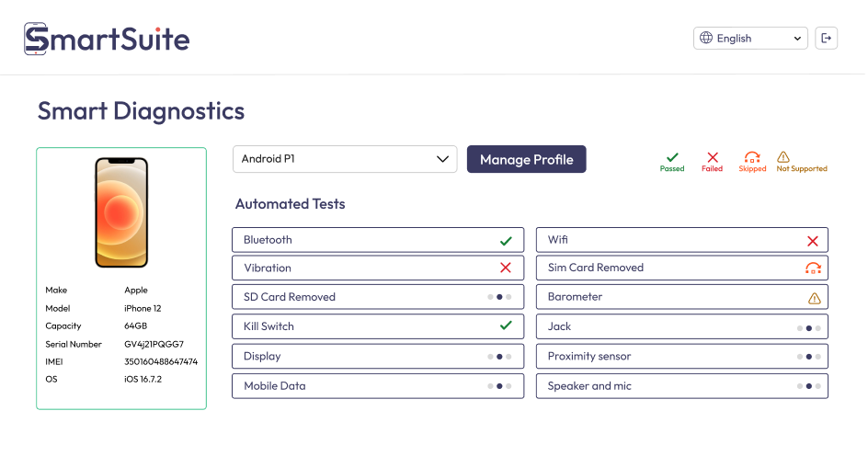Click the SmartSuite logo
868x468 pixels.
pyautogui.click(x=107, y=40)
